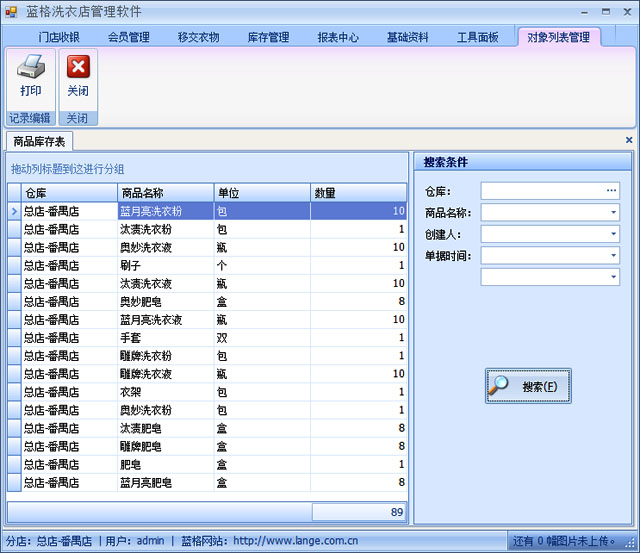640x553 pixels.
Task: Select the 商品库存表 tab
Action: point(39,142)
